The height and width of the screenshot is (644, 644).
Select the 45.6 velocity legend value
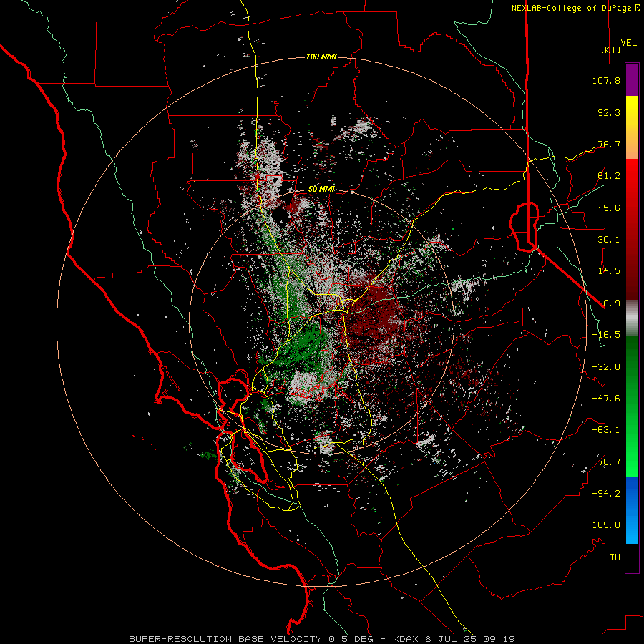609,208
